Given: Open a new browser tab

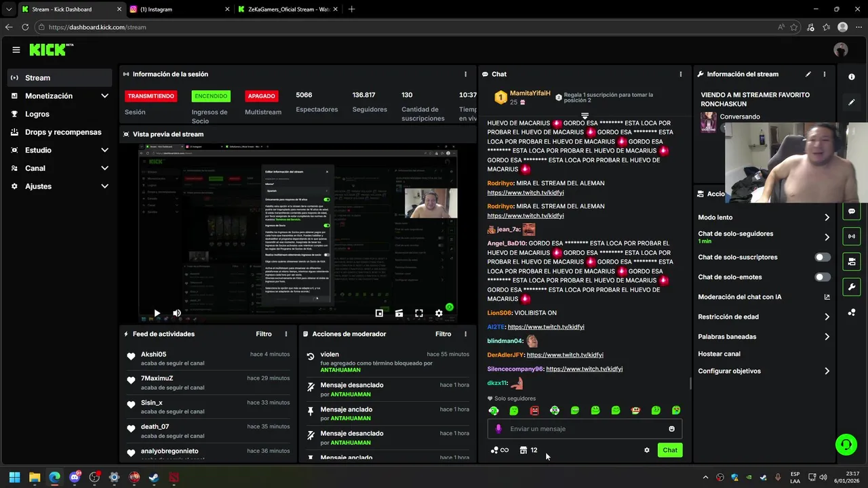Looking at the screenshot, I should click(351, 9).
